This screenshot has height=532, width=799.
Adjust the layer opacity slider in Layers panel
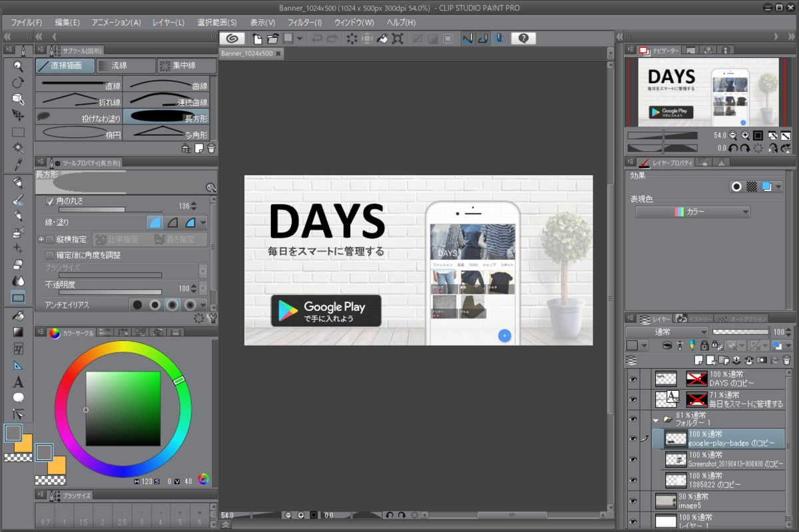tap(740, 332)
